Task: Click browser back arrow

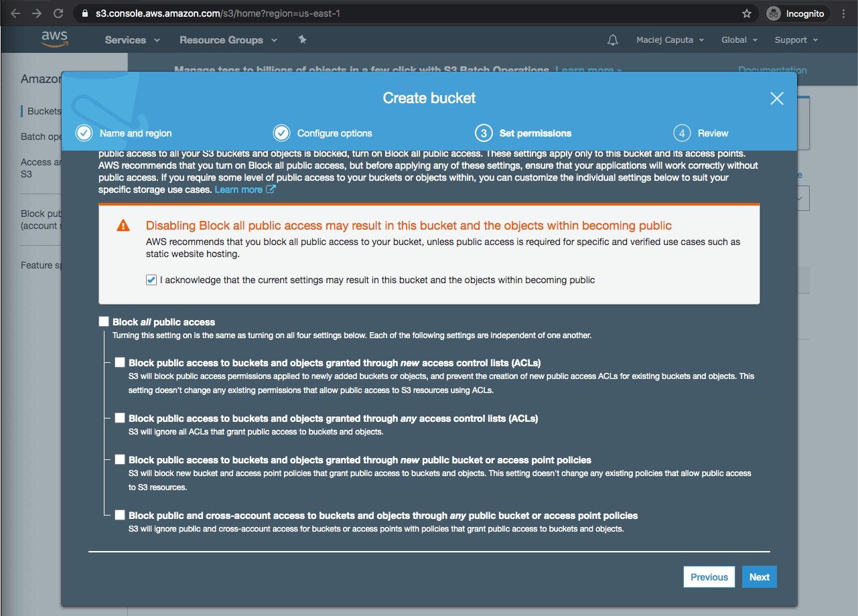Action: 16,13
